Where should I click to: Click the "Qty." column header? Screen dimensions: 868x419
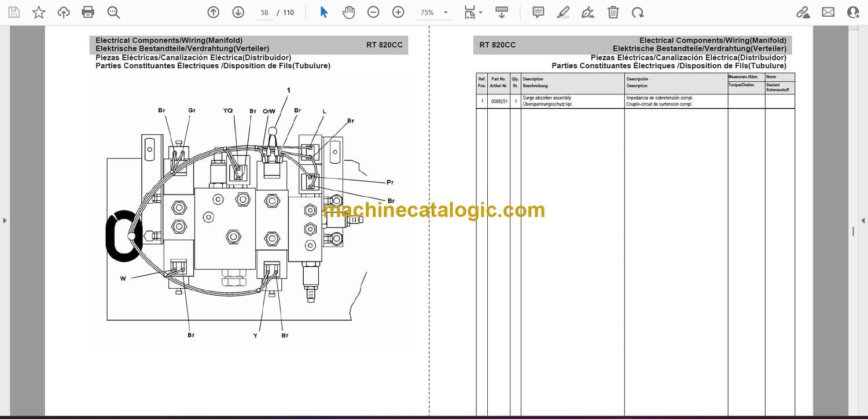[x=515, y=79]
